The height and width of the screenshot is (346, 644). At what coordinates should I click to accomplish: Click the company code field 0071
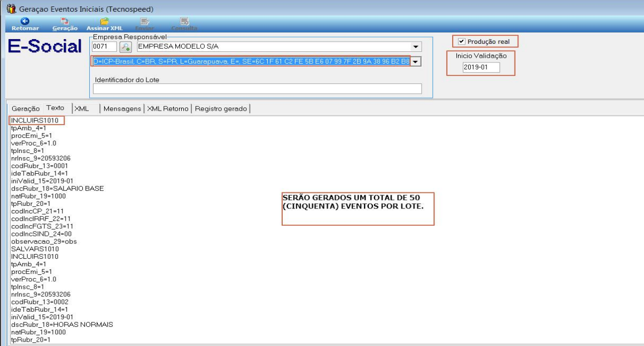coord(104,47)
